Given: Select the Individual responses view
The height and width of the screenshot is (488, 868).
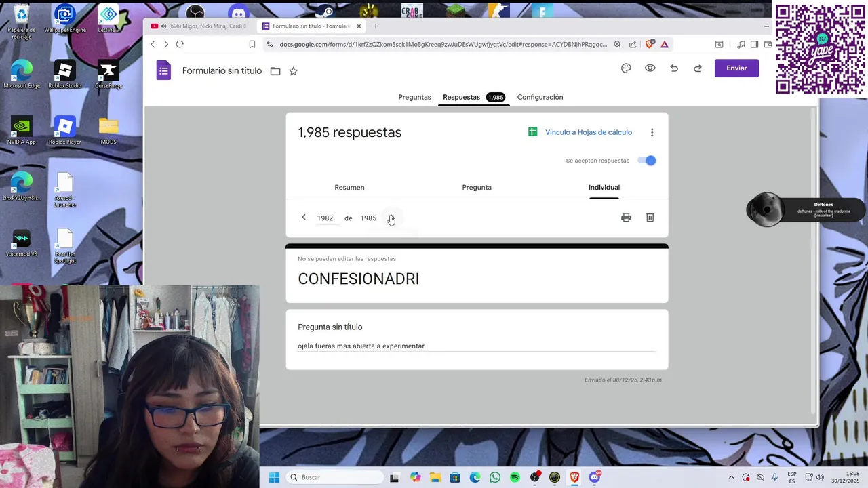Looking at the screenshot, I should point(604,188).
